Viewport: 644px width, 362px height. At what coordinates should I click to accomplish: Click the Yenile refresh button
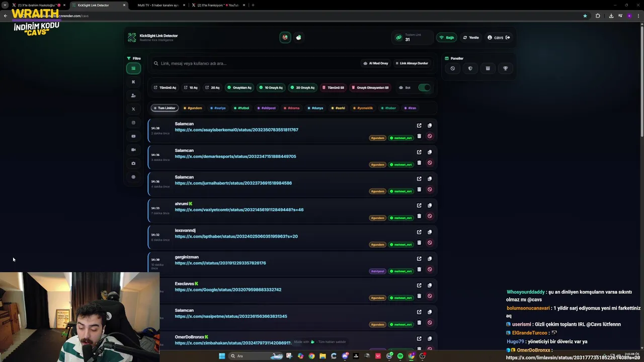471,37
